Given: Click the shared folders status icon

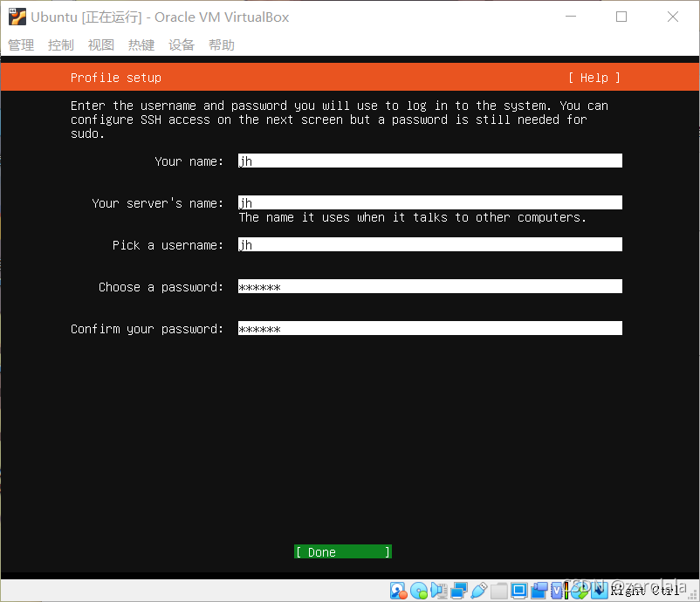Looking at the screenshot, I should point(499,591).
